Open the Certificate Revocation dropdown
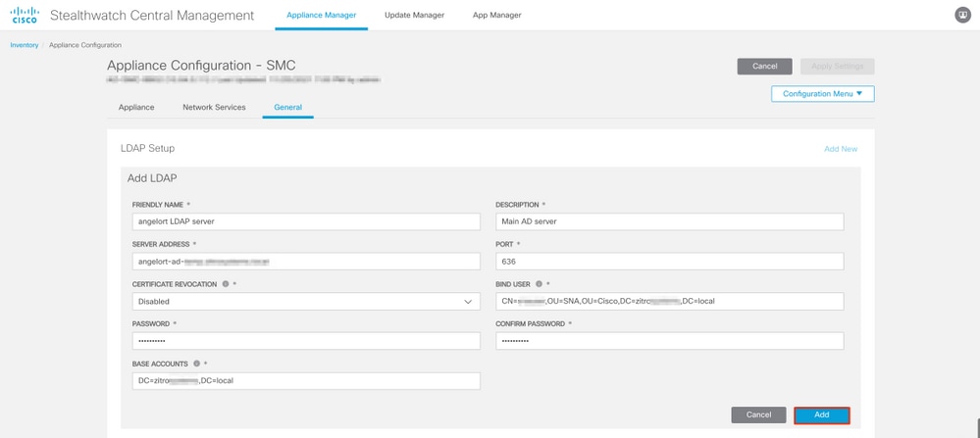Viewport: 980px width, 438px height. coord(306,302)
